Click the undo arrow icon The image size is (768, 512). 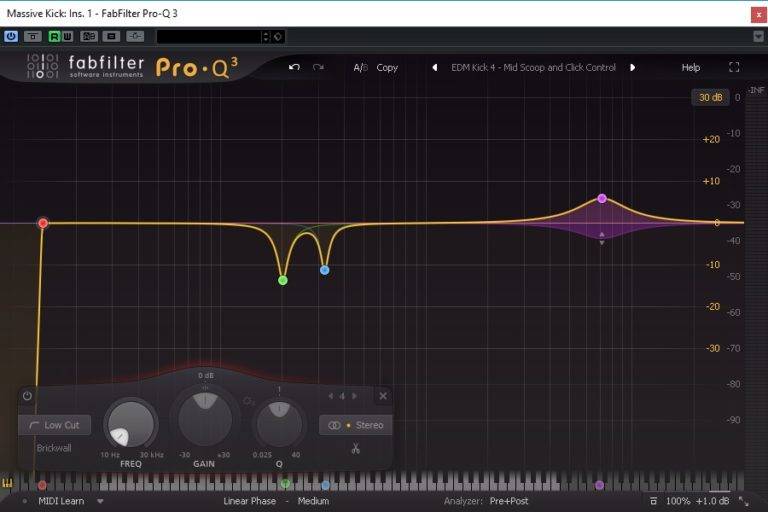(294, 67)
